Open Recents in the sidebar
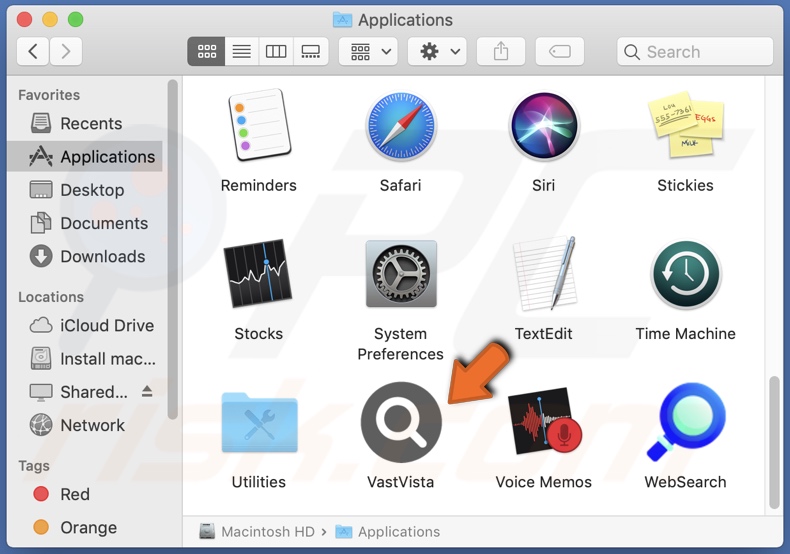Viewport: 790px width, 554px height. pyautogui.click(x=85, y=123)
